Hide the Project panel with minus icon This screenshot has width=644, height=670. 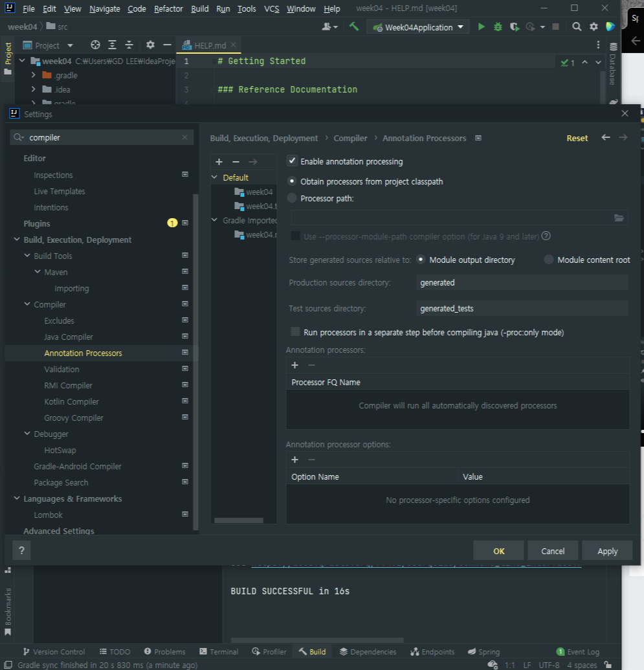(x=167, y=45)
